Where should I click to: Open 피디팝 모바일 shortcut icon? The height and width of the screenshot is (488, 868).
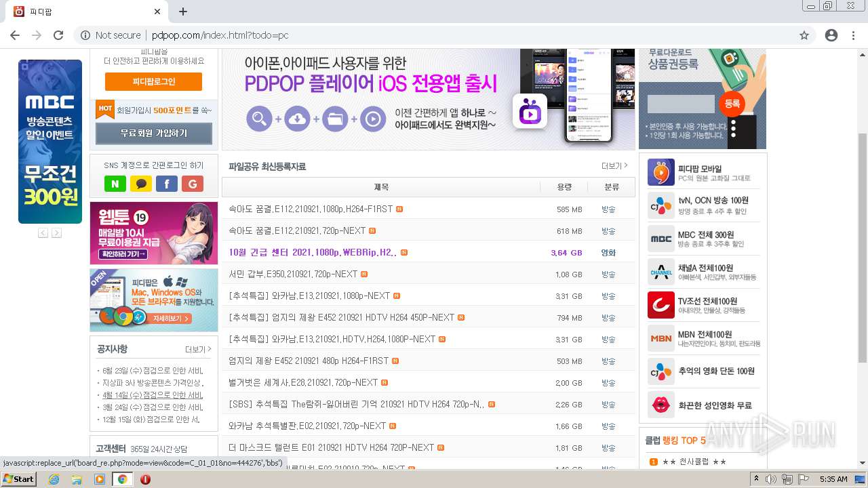click(661, 172)
